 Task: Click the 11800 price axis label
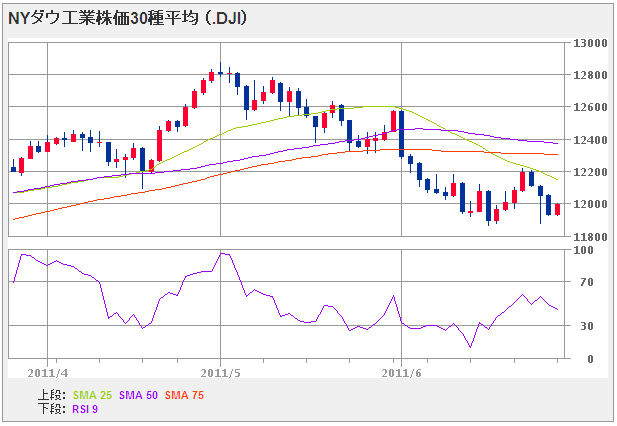click(590, 237)
